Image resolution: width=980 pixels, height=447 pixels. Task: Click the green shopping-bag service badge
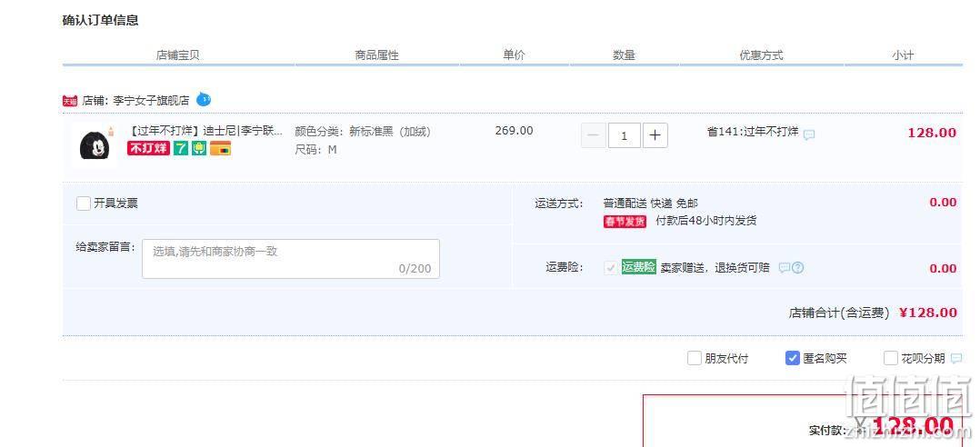(199, 148)
